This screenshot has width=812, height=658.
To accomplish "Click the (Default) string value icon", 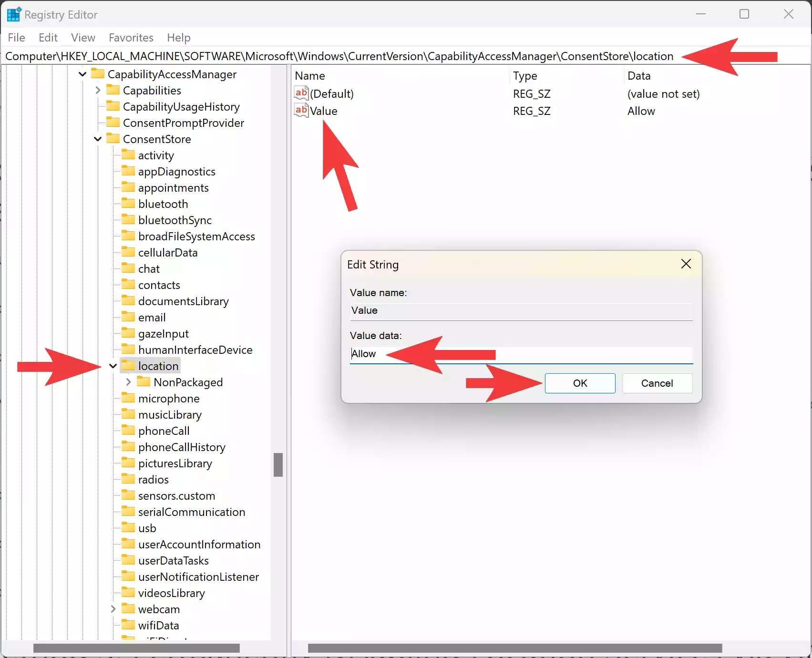I will [x=301, y=93].
